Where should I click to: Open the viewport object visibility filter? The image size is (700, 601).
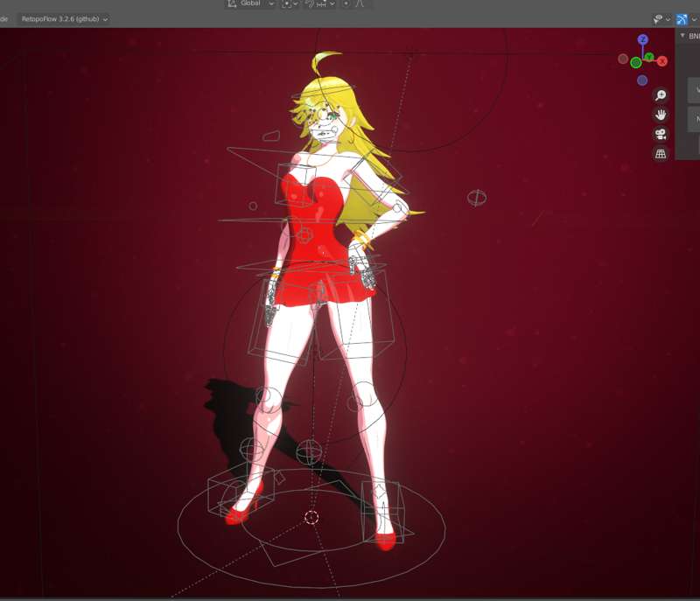pos(658,19)
